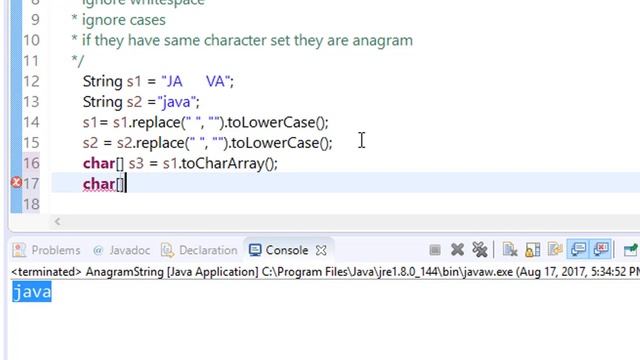Click the Terminate button in the console toolbar
The height and width of the screenshot is (360, 640).
click(435, 249)
